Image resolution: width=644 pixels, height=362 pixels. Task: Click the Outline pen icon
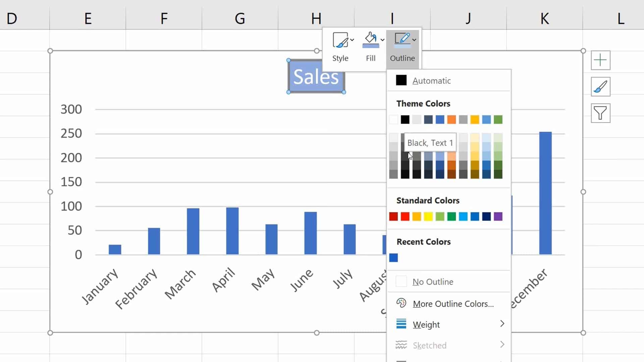(402, 40)
